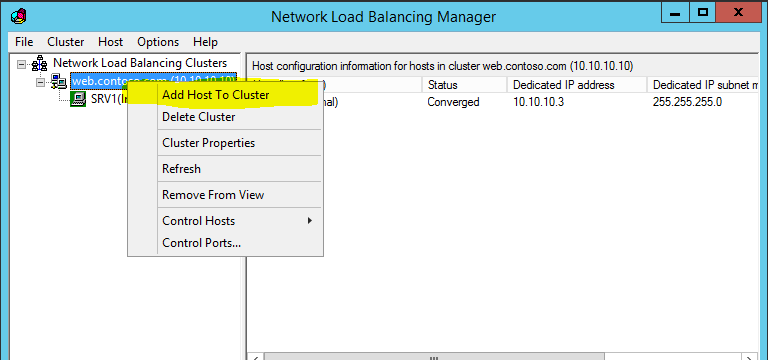
Task: Click the NLB Manager title bar icon
Action: (18, 17)
